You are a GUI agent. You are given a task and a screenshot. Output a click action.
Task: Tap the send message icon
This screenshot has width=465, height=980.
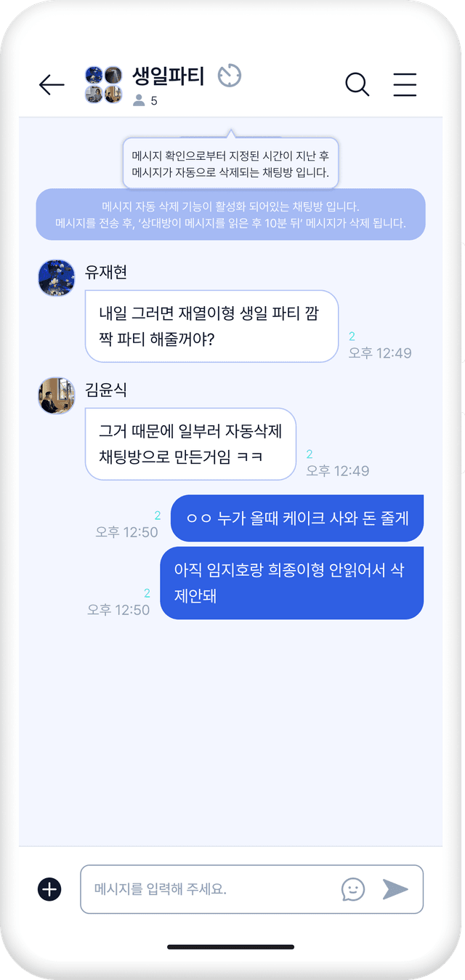(395, 888)
